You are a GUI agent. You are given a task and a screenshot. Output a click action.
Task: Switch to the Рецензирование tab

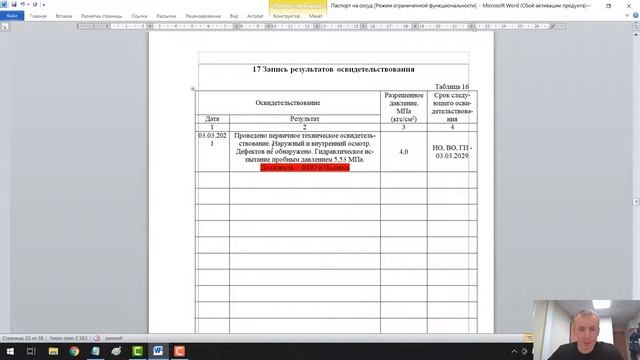pos(203,16)
